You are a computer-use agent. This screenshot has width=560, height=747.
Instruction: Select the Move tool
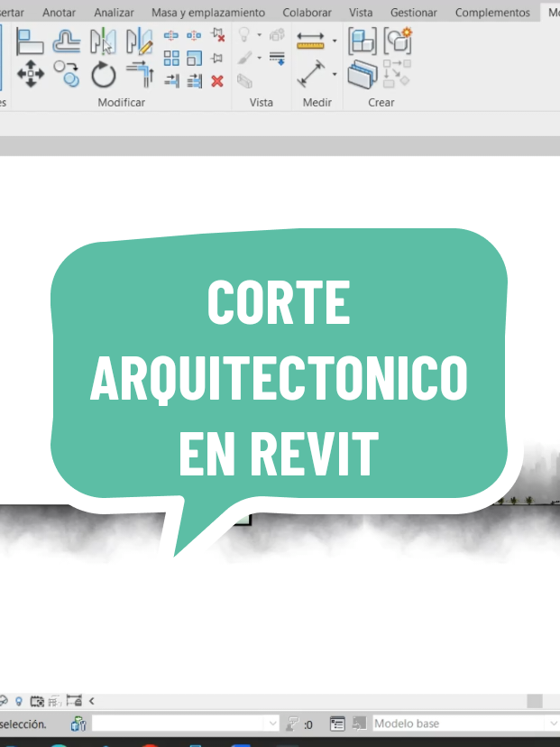(31, 74)
